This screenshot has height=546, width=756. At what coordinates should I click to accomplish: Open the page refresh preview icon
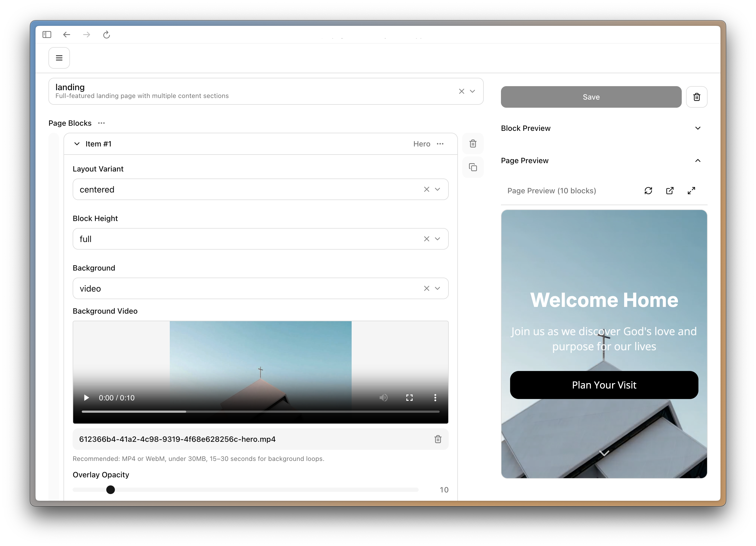tap(649, 190)
